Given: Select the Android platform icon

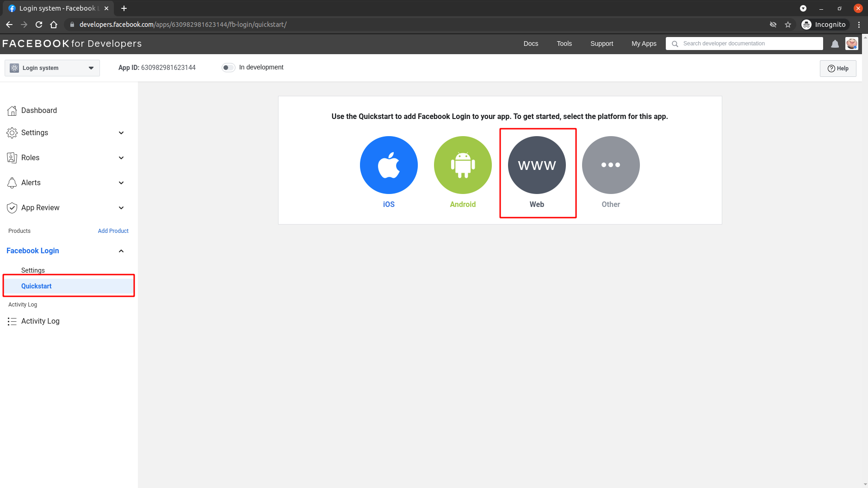Looking at the screenshot, I should click(463, 165).
